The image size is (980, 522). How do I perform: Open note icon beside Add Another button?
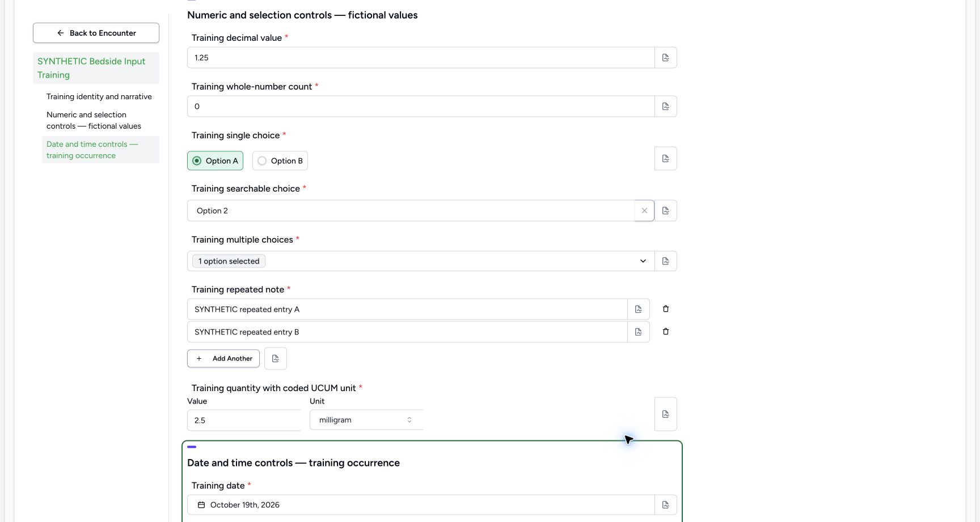276,359
